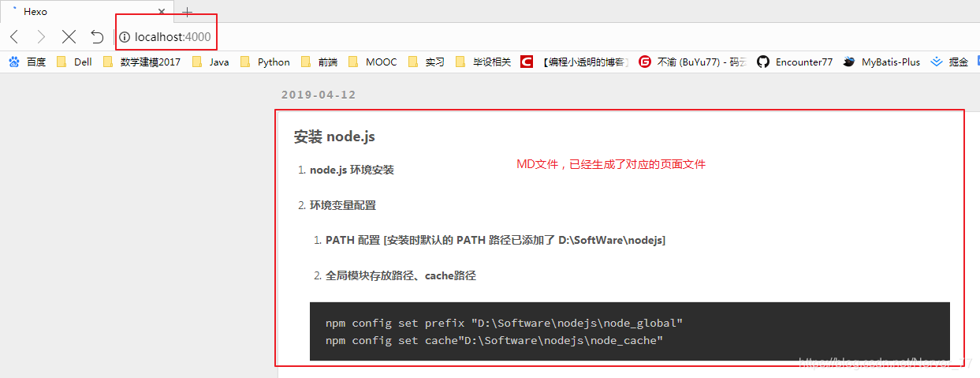Viewport: 980px width, 378px height.
Task: Open the Python bookmark folder
Action: pos(265,62)
